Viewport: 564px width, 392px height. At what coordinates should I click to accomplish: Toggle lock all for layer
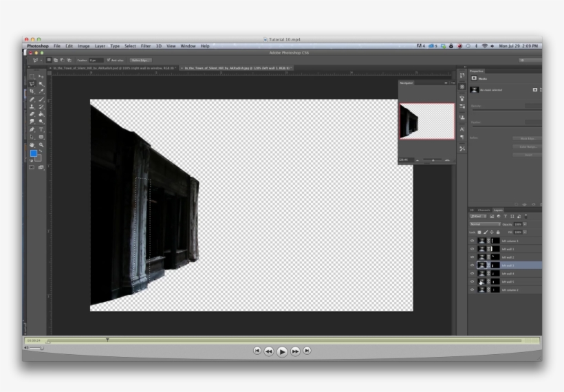pyautogui.click(x=498, y=232)
